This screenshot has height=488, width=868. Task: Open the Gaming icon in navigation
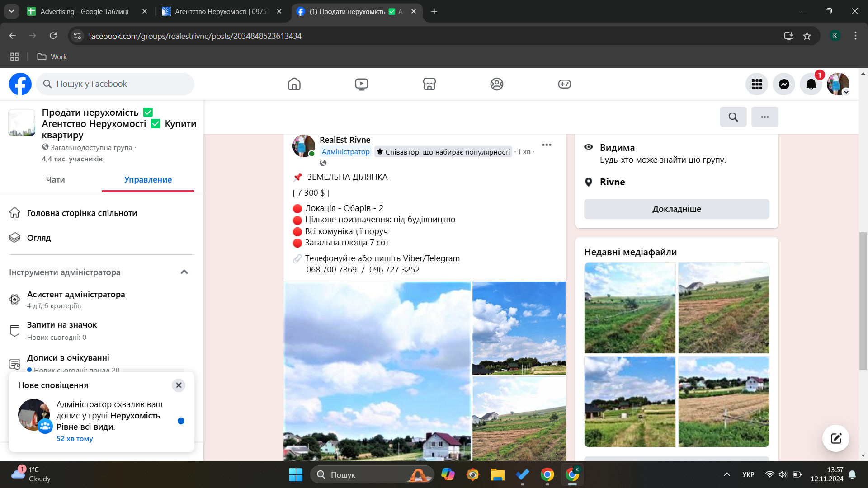pyautogui.click(x=564, y=84)
